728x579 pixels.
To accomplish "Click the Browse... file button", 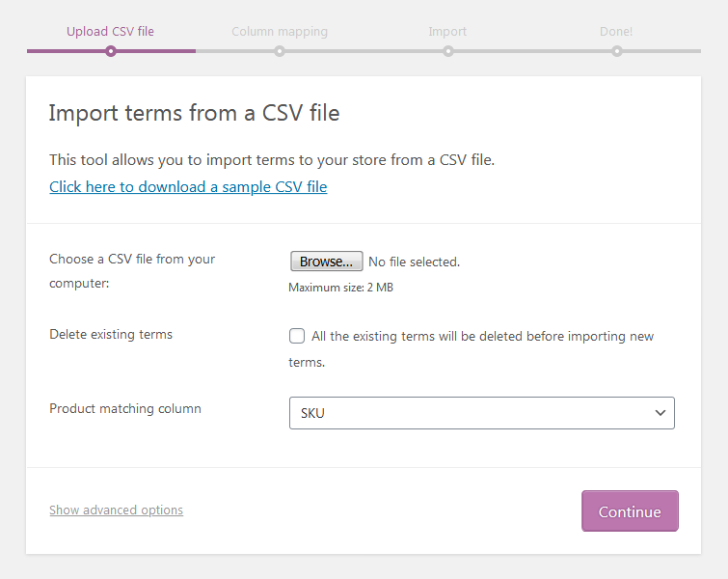I will click(326, 262).
